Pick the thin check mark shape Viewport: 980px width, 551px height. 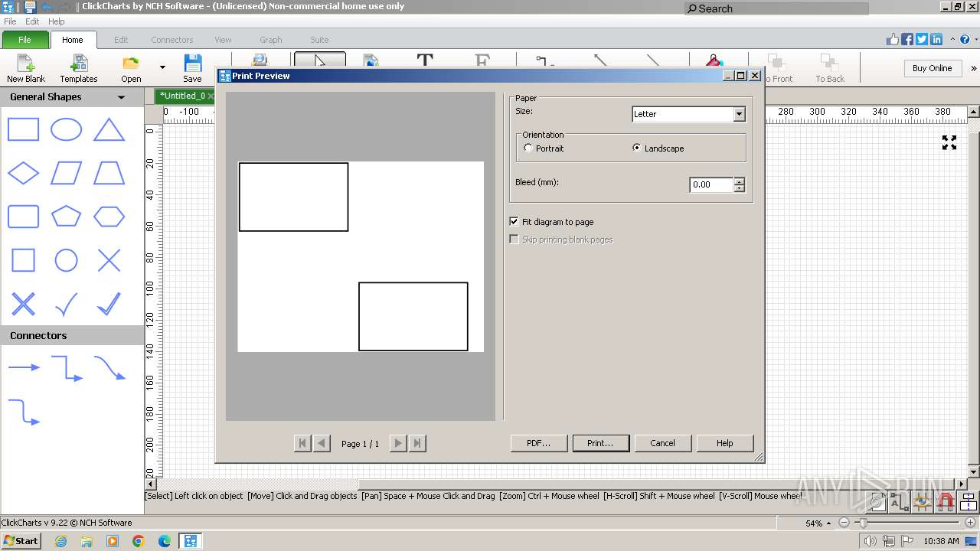(x=66, y=305)
